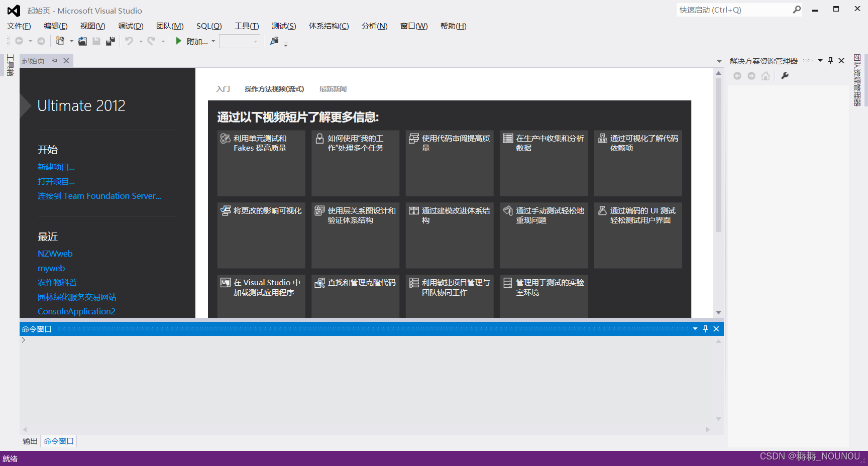
Task: Open recent project ConsoleApplication2
Action: (76, 312)
